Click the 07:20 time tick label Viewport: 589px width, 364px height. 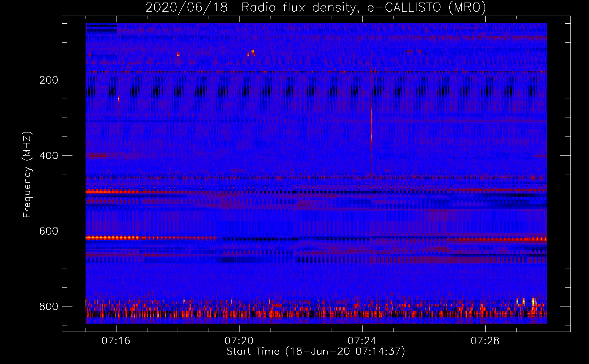coord(239,341)
